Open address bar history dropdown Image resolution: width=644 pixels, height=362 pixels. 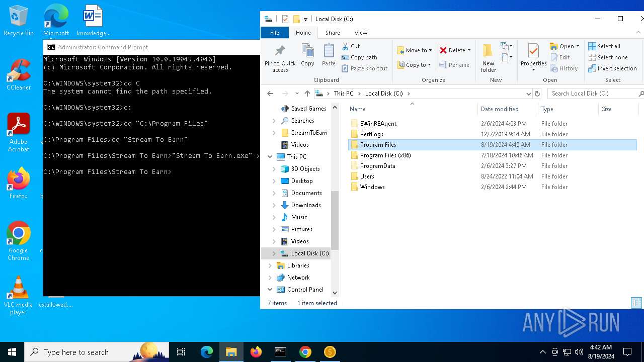click(528, 94)
